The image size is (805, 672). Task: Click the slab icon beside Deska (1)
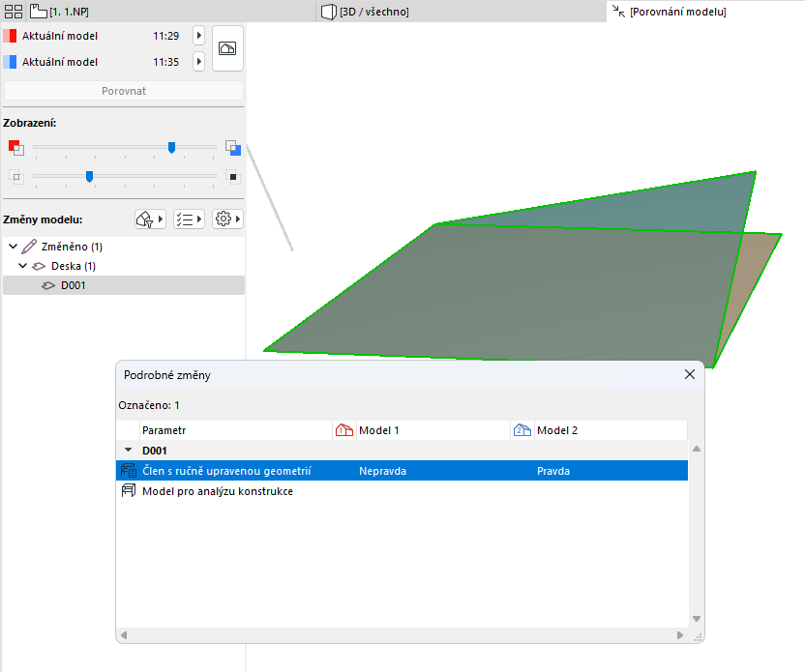click(39, 266)
